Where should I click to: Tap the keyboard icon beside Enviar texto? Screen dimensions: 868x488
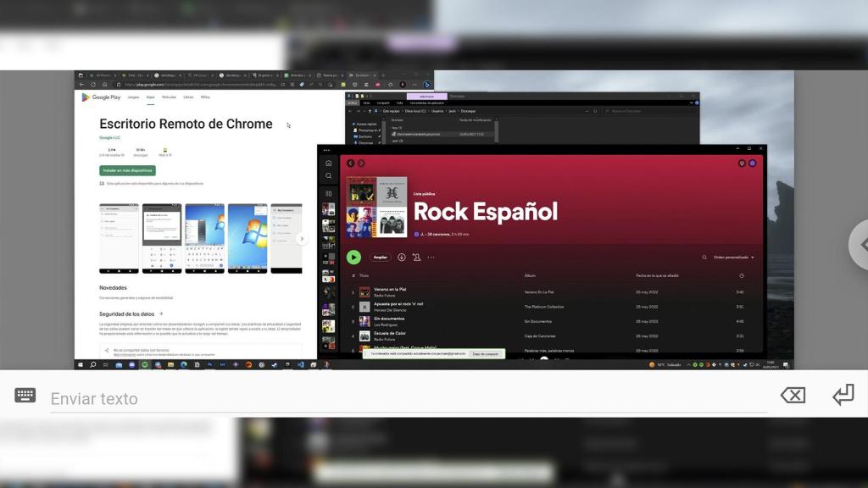[x=25, y=395]
